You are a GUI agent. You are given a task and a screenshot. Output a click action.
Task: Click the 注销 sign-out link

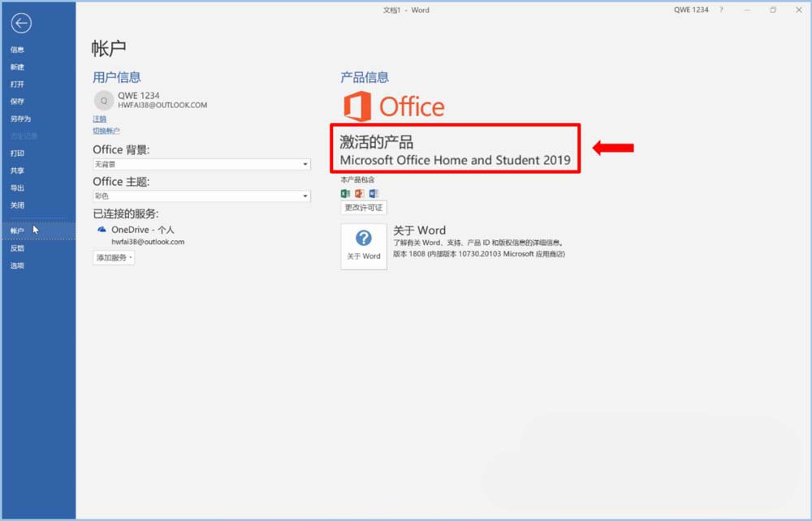click(100, 118)
